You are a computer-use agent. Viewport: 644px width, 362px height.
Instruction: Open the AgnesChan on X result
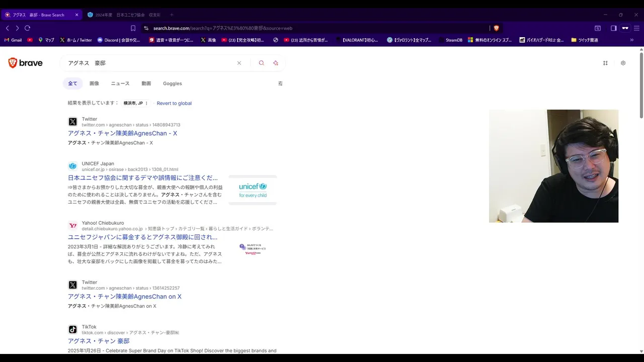pyautogui.click(x=125, y=297)
